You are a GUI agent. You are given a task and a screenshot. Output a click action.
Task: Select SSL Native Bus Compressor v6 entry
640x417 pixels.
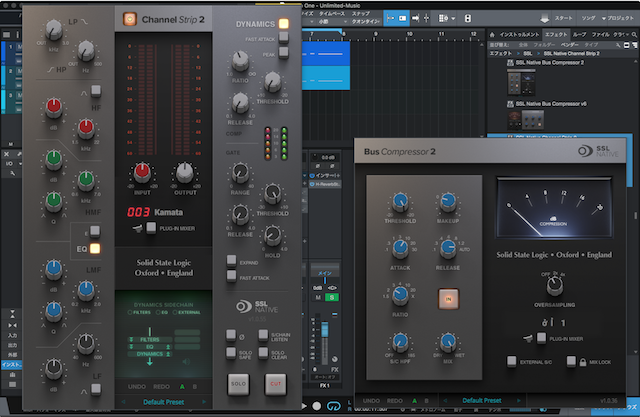tap(547, 104)
